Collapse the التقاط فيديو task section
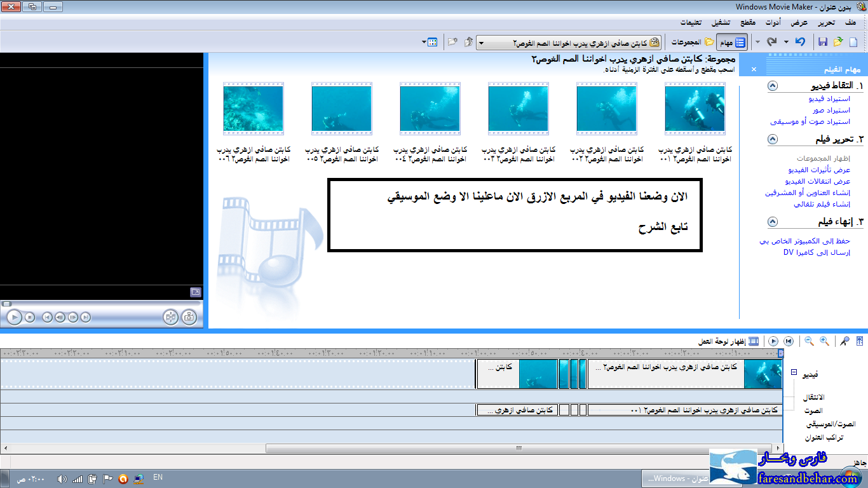The width and height of the screenshot is (868, 488). pyautogui.click(x=772, y=86)
